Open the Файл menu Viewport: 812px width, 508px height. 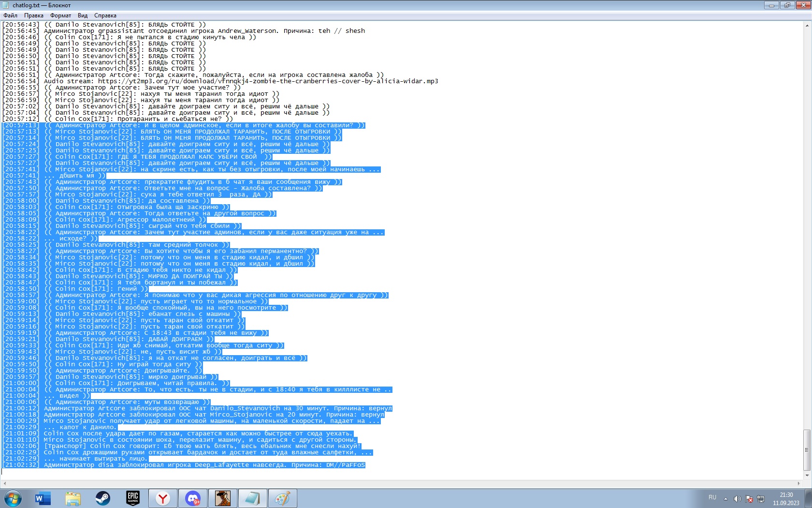(x=10, y=15)
